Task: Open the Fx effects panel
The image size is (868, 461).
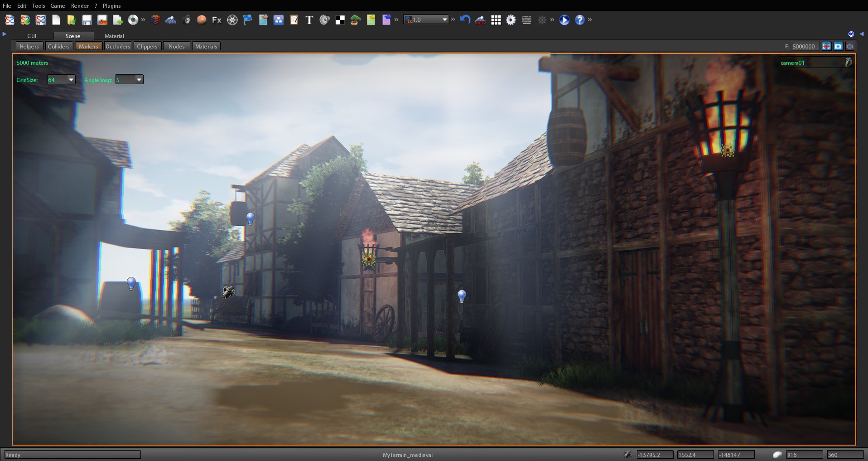Action: [x=216, y=20]
